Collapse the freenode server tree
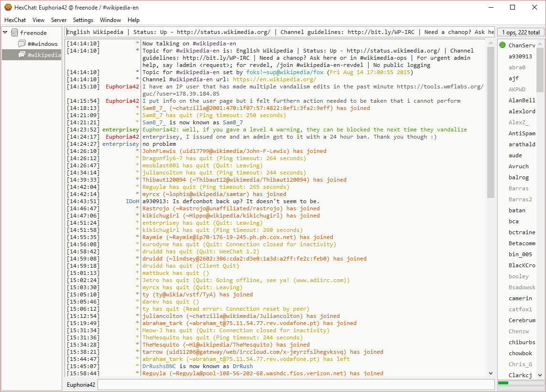The height and width of the screenshot is (392, 546). 5,33
